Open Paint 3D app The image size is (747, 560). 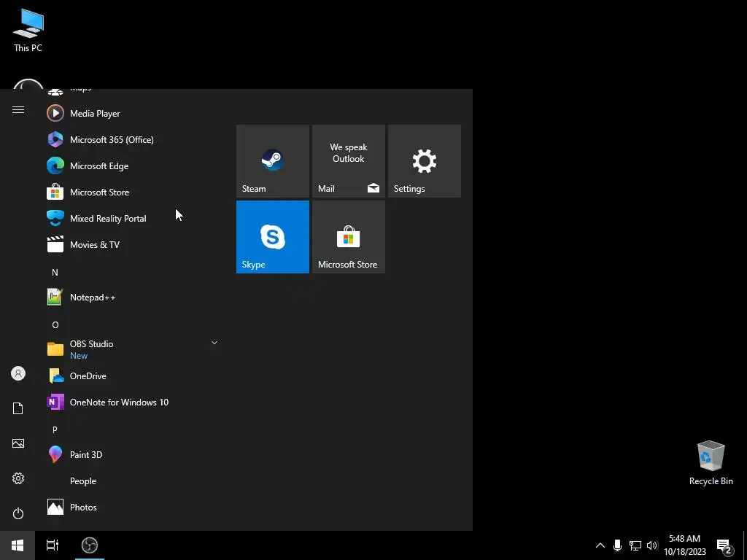tap(133, 454)
